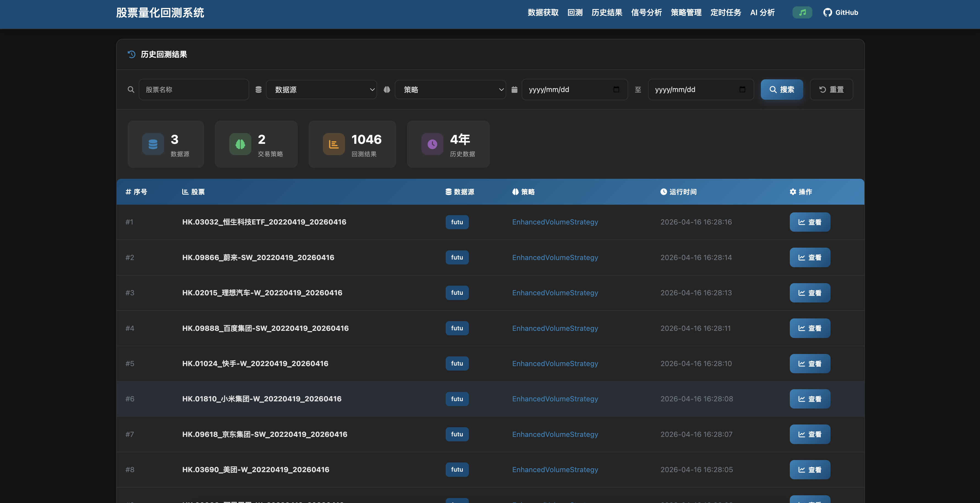Go to the 信号分析 nav item
980x503 pixels.
(646, 13)
